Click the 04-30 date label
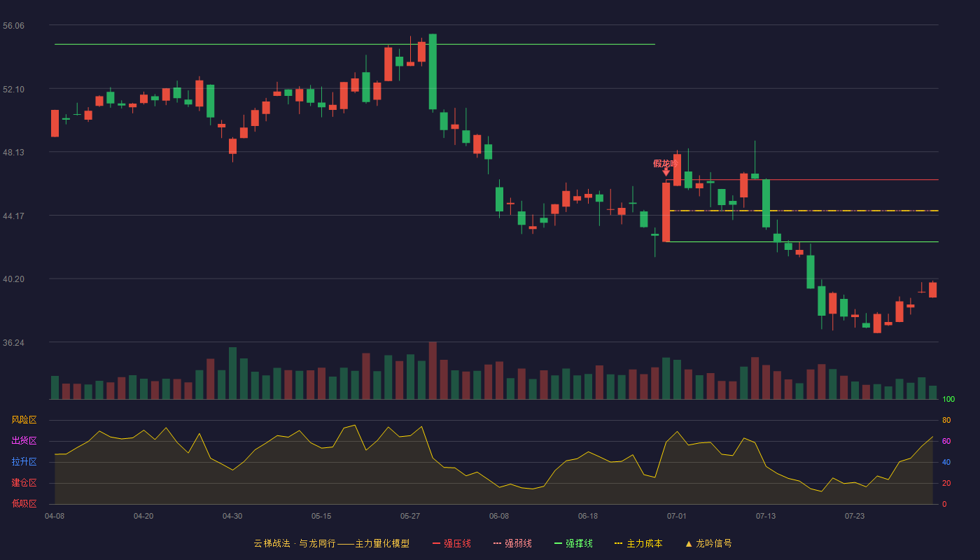Screen dimensions: 980x560 coord(232,516)
